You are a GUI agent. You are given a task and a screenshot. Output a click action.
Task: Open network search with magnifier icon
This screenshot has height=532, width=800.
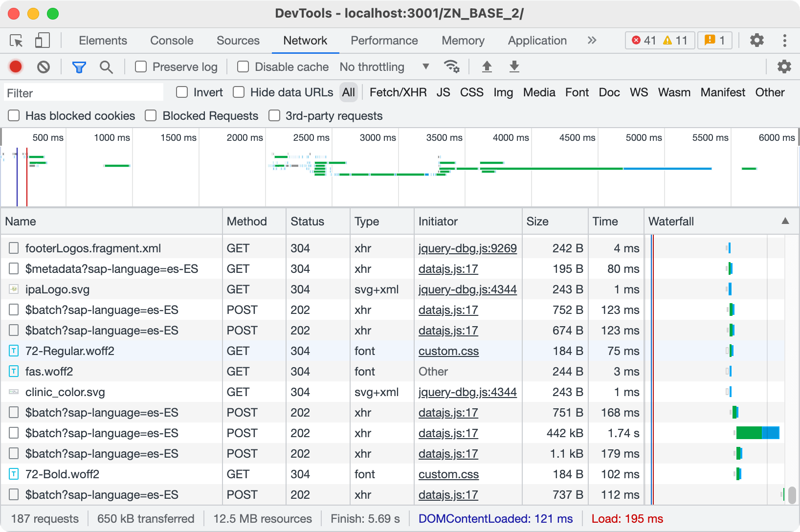pyautogui.click(x=106, y=66)
